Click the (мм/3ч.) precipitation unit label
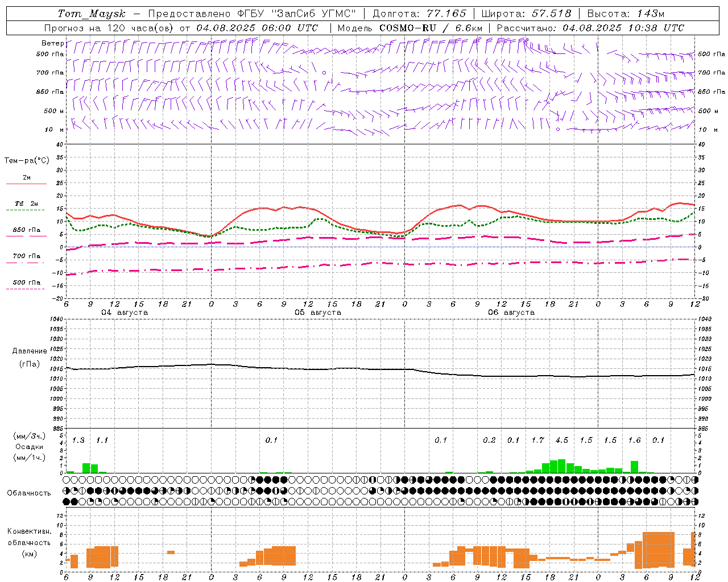This screenshot has height=582, width=728. [30, 436]
